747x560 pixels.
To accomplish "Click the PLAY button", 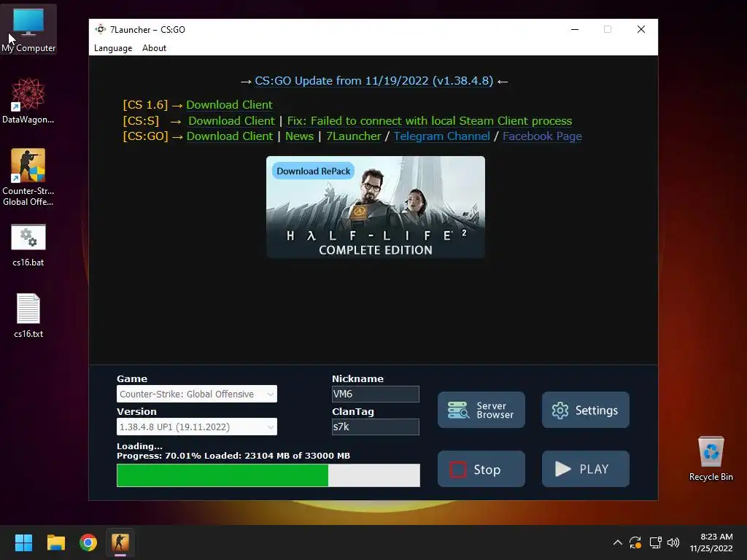I will [586, 469].
